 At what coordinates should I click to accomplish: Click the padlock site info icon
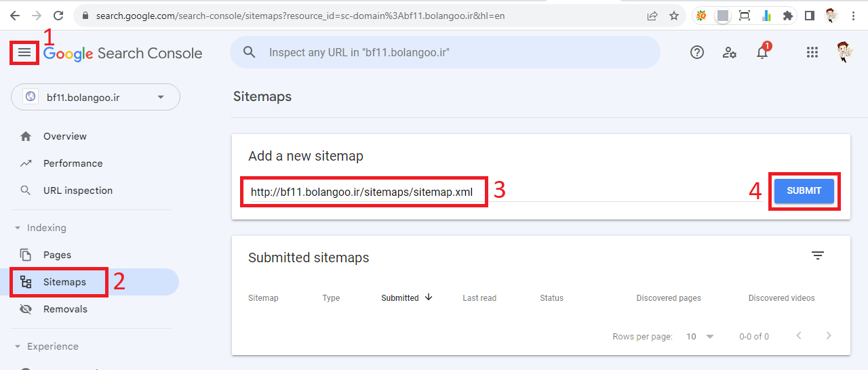[84, 15]
